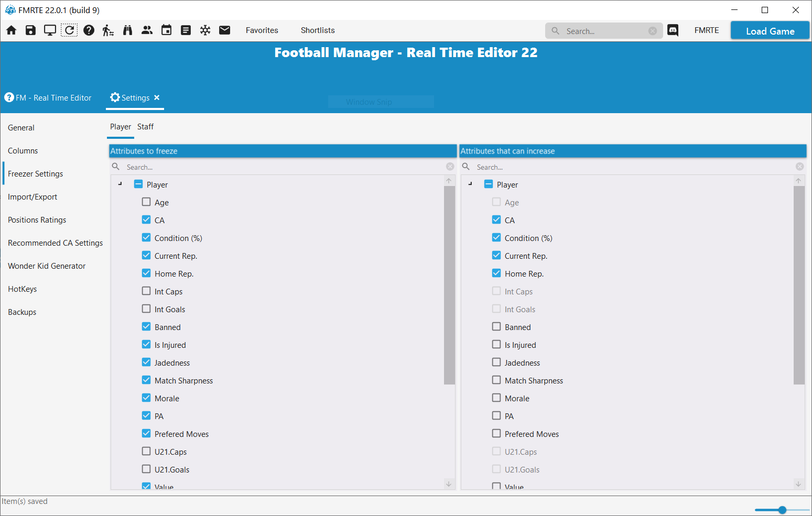Click the monitor screen icon
812x516 pixels.
pos(50,30)
